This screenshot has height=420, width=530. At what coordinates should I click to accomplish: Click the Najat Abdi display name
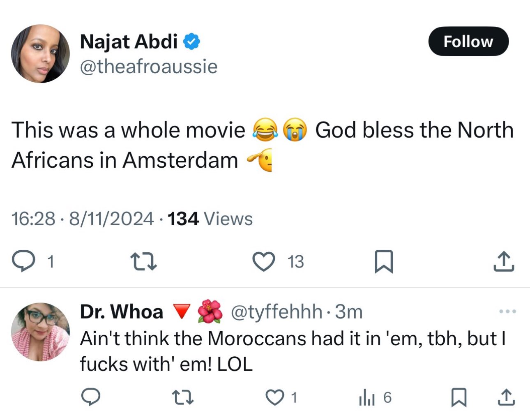click(x=129, y=42)
